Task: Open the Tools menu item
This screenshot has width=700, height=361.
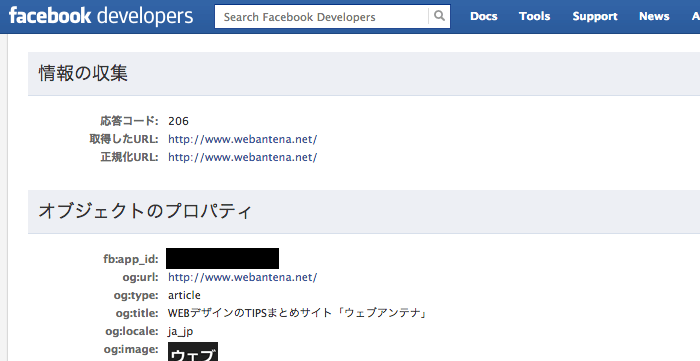Action: pos(534,17)
